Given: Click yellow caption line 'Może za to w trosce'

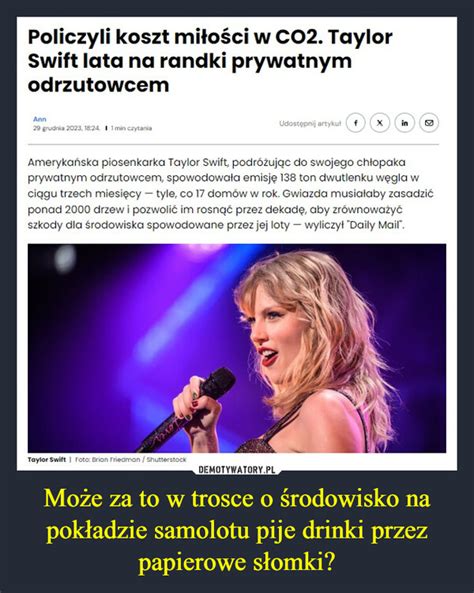Looking at the screenshot, I should pyautogui.click(x=237, y=499).
